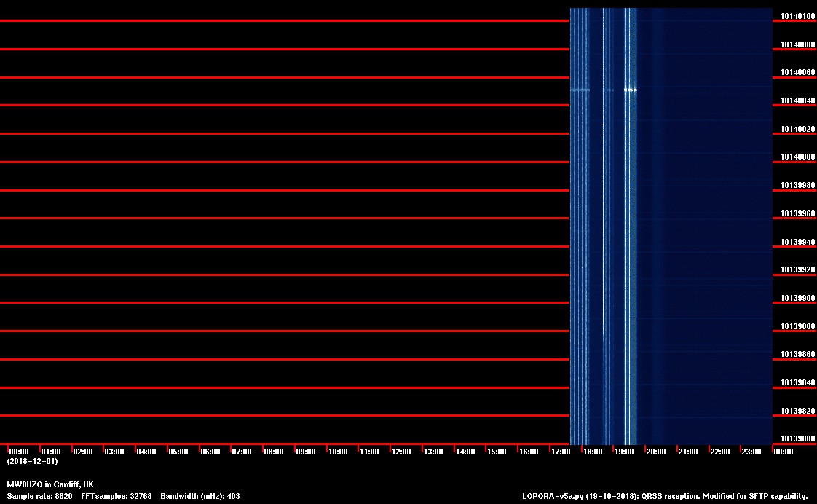Viewport: 817px width, 504px height.
Task: Click the 06:00 time marker
Action: click(x=210, y=452)
